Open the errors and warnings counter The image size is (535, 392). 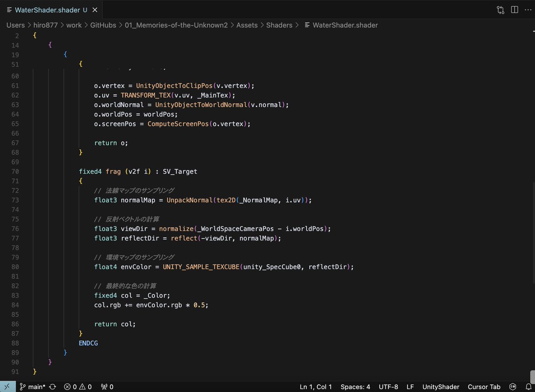coord(78,387)
